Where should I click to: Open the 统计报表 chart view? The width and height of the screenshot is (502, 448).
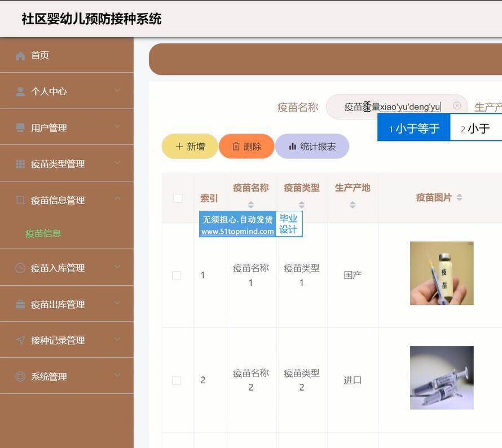pos(312,147)
